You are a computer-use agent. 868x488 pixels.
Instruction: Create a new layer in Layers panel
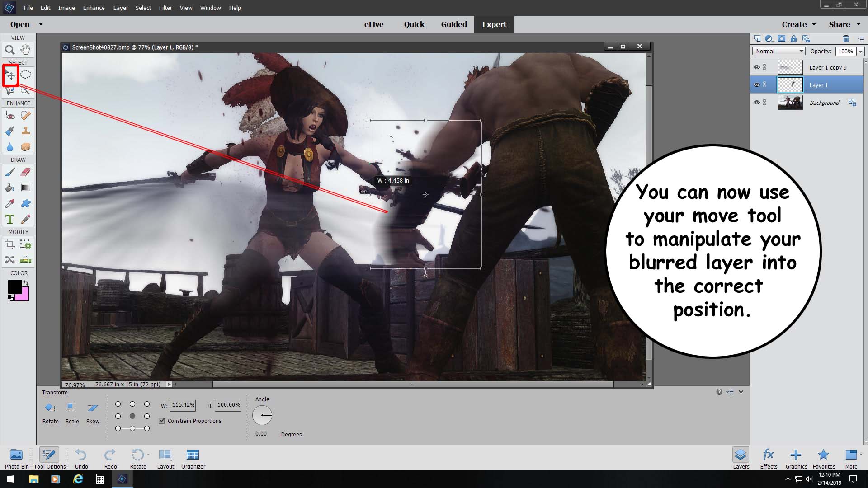[757, 39]
